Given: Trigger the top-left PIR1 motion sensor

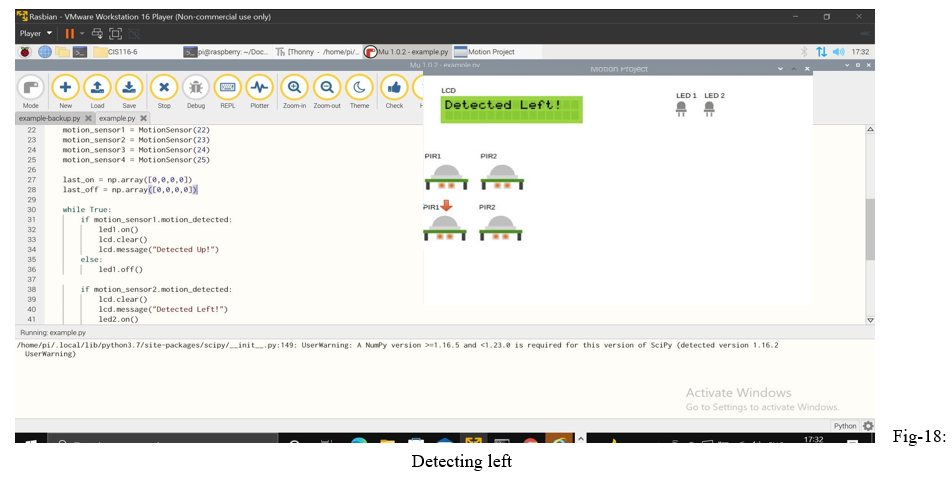Looking at the screenshot, I should [447, 177].
